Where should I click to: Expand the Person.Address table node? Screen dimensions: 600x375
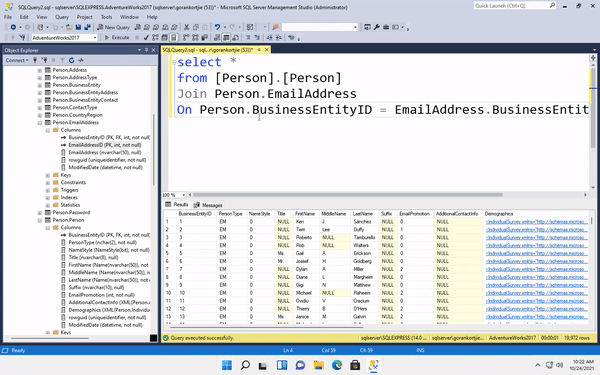(40, 70)
